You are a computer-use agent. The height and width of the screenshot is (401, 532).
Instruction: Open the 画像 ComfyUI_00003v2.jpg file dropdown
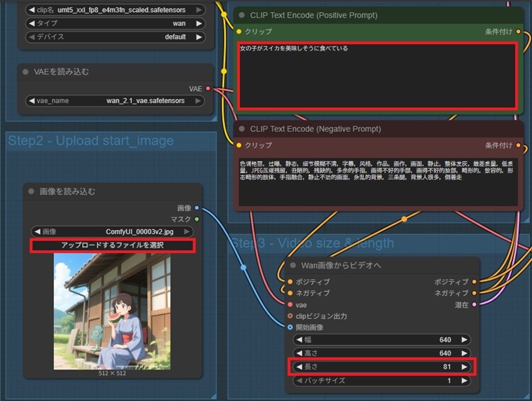(113, 231)
